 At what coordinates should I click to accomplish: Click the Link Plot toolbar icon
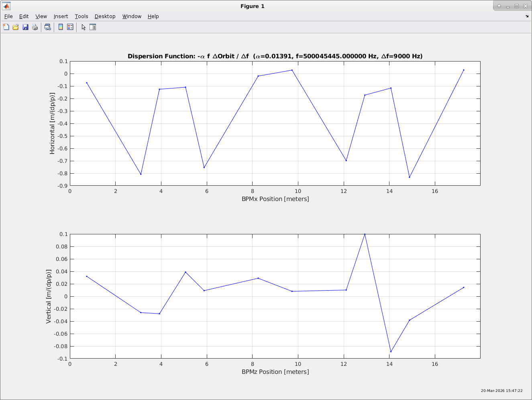(48, 27)
